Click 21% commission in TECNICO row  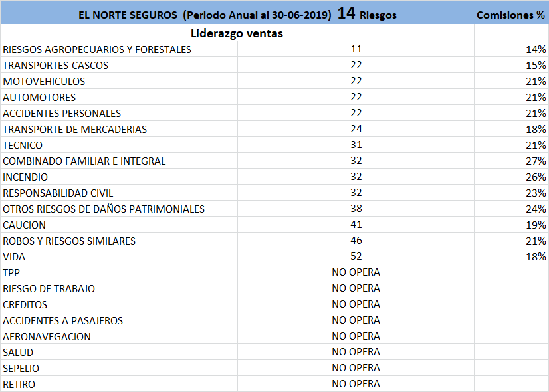click(x=536, y=146)
